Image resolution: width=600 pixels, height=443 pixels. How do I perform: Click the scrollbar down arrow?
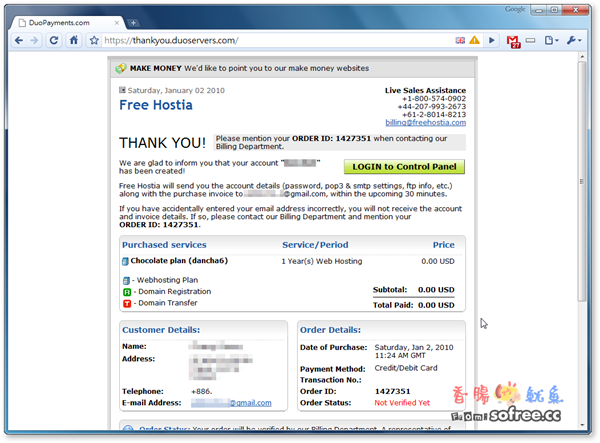coord(582,425)
